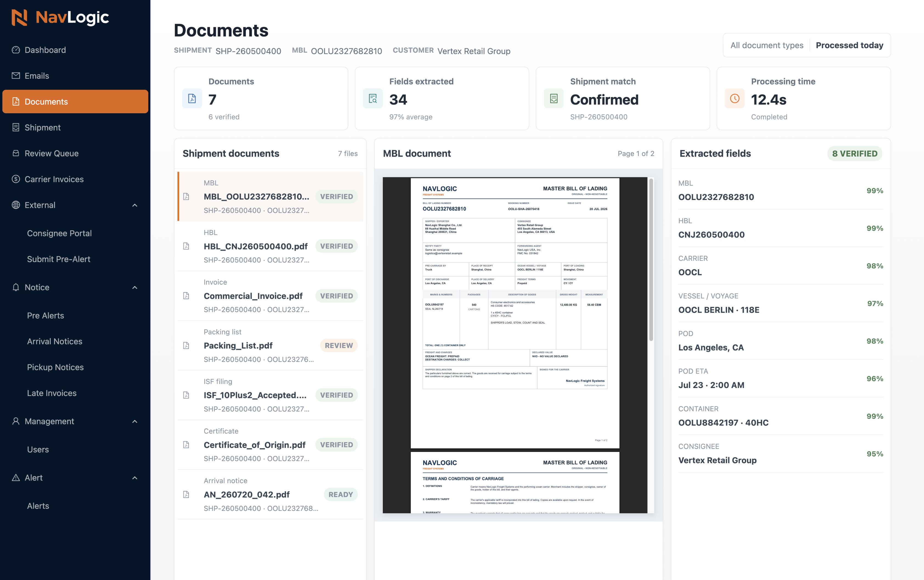This screenshot has width=924, height=580.
Task: Click file icon beside MBL_OOLU2327682810
Action: 186,196
